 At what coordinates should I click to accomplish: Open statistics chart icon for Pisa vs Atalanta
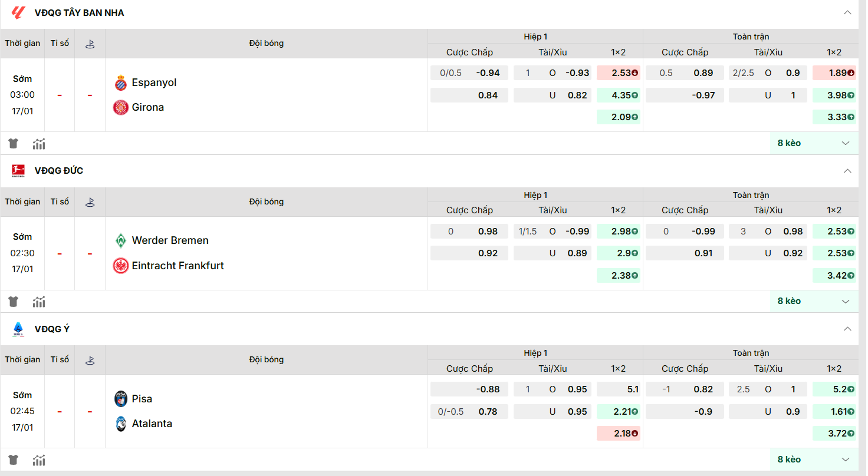[x=39, y=460]
